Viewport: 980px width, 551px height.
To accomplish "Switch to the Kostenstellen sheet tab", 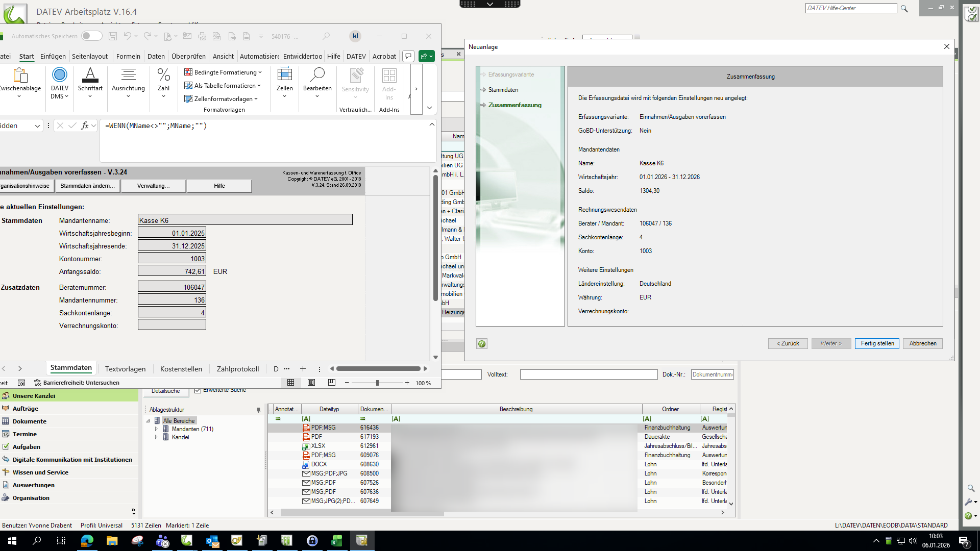I will 181,369.
